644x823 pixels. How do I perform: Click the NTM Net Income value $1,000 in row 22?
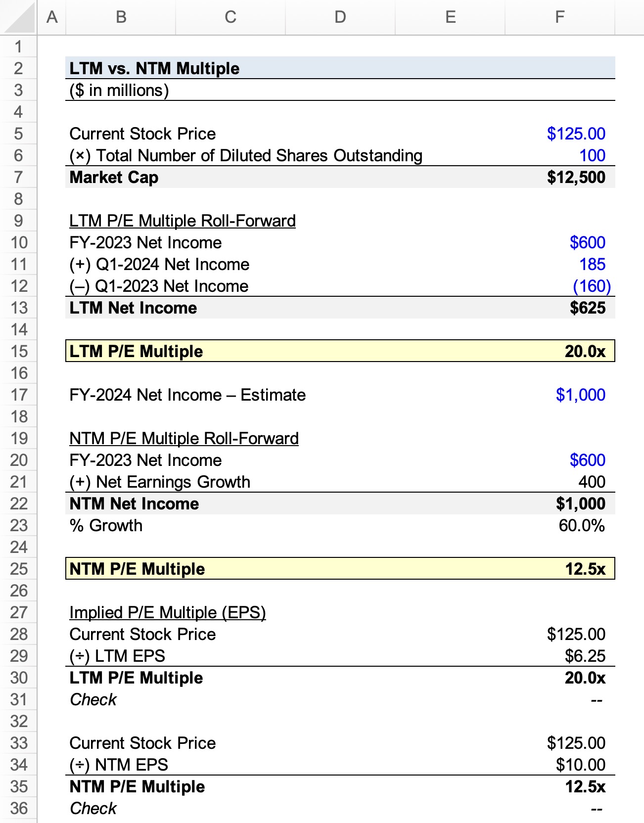point(581,503)
